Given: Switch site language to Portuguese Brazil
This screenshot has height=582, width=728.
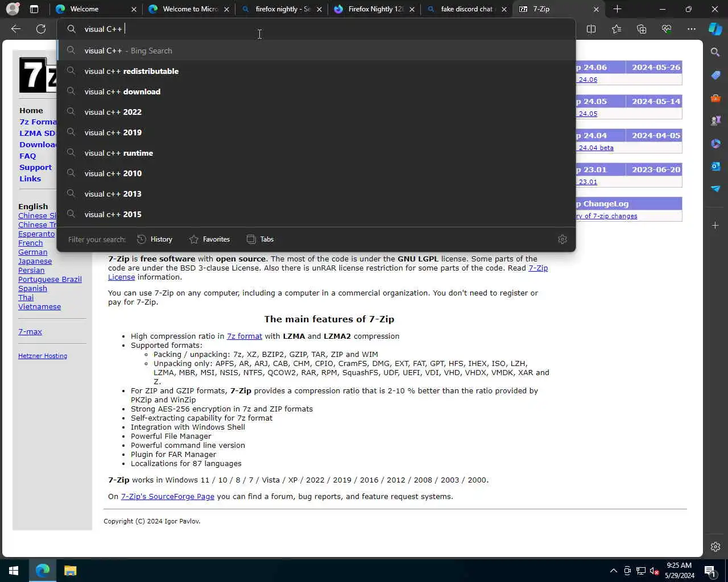Looking at the screenshot, I should point(50,279).
